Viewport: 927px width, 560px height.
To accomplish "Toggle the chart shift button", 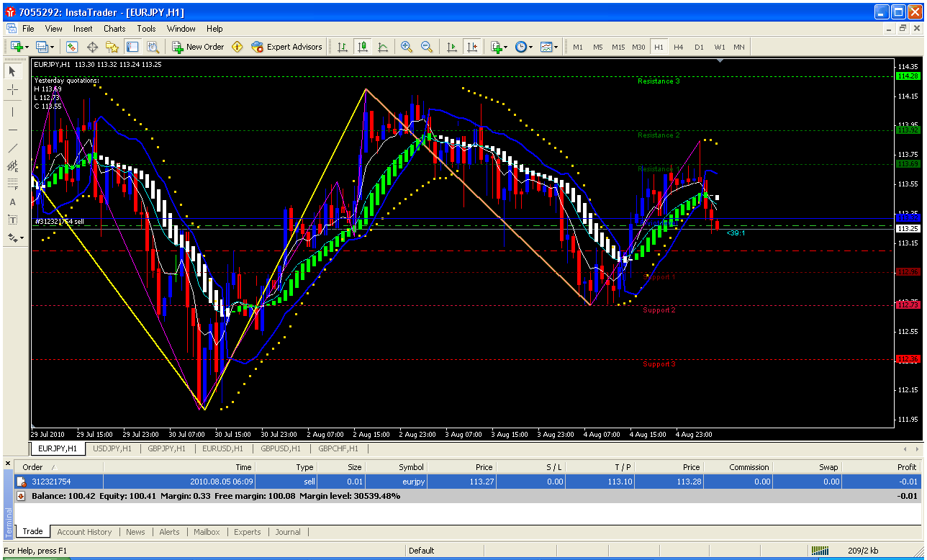I will click(x=472, y=47).
